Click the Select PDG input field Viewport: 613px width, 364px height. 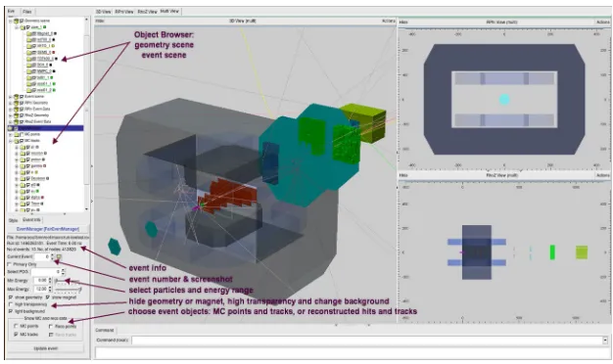(46, 272)
